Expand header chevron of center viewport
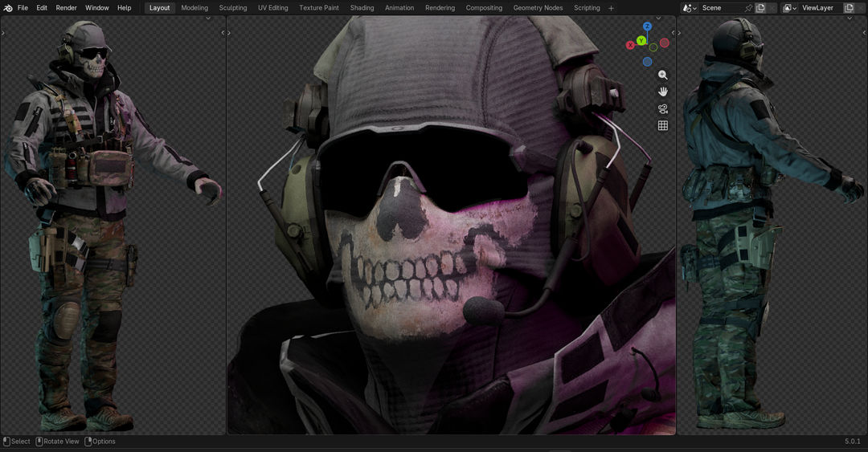Viewport: 868px width, 452px height. click(x=658, y=18)
